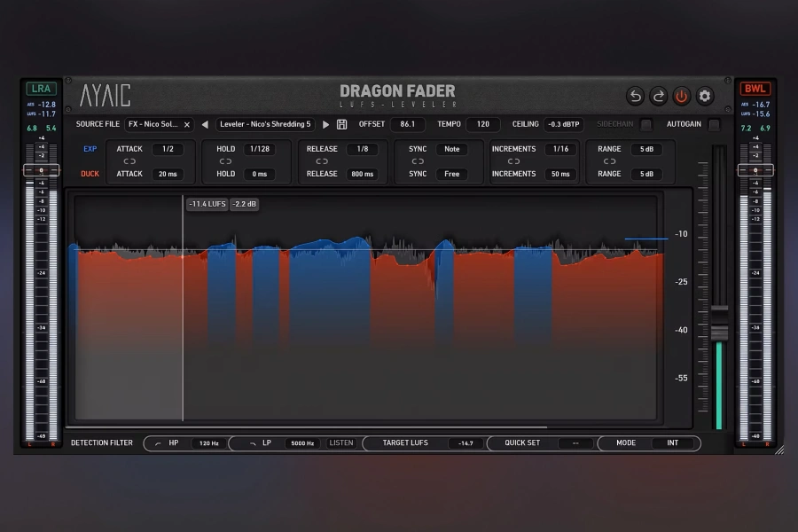Toggle the Listen button in detection filter

coord(341,443)
